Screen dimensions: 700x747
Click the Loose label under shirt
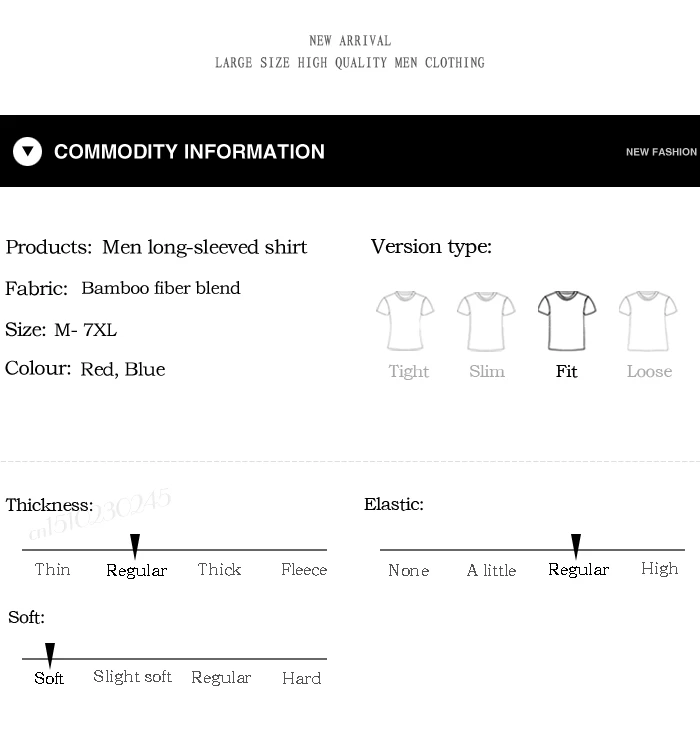pos(649,371)
